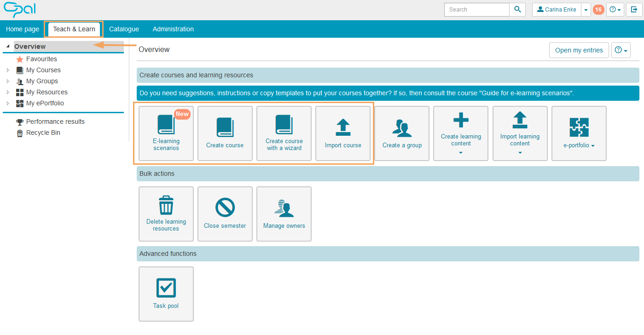The height and width of the screenshot is (335, 644).
Task: Click into the Search input field
Action: pos(476,9)
